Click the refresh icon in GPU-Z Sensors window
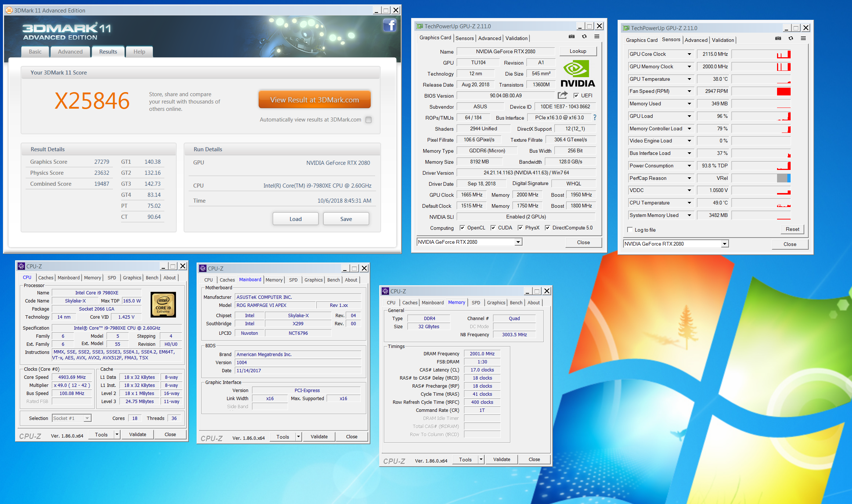 [x=791, y=39]
